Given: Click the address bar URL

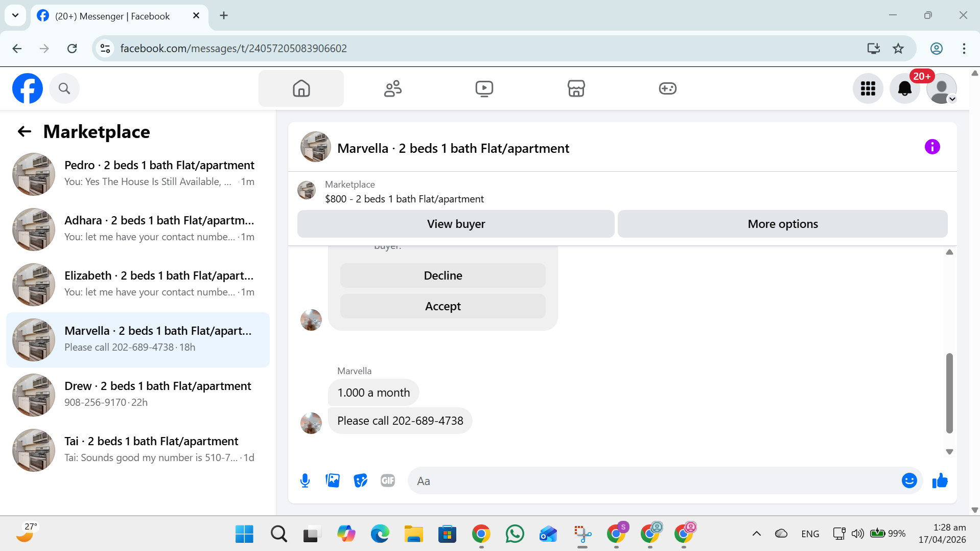Looking at the screenshot, I should point(234,49).
